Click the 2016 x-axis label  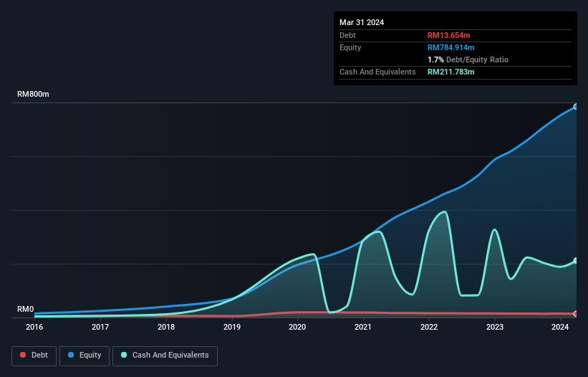coord(34,327)
